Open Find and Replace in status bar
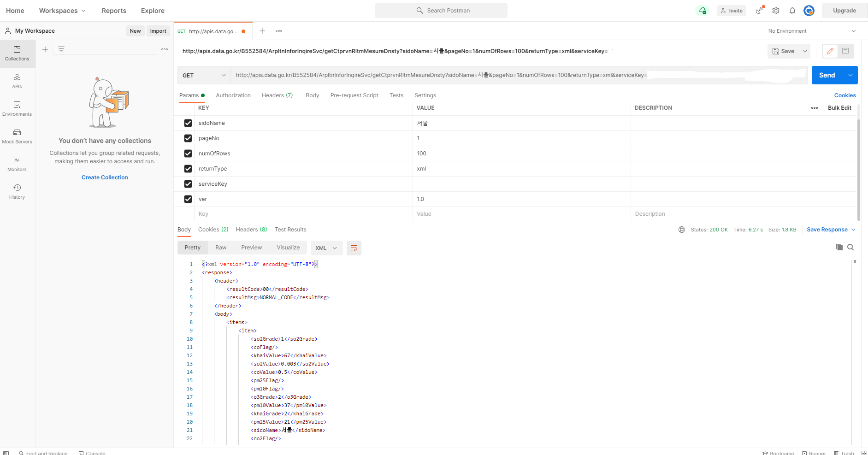Screen dimensions: 868x455 (x=43, y=453)
